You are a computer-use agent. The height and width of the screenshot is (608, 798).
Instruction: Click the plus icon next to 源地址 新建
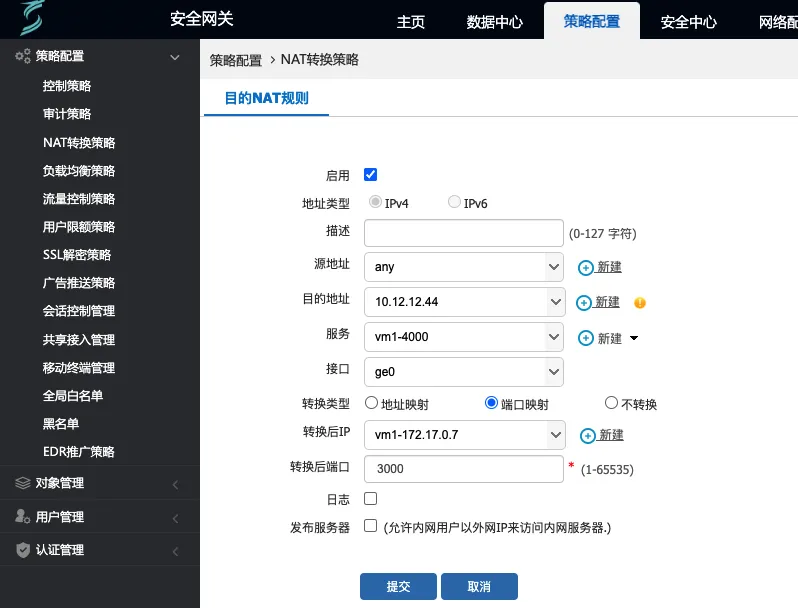point(586,268)
